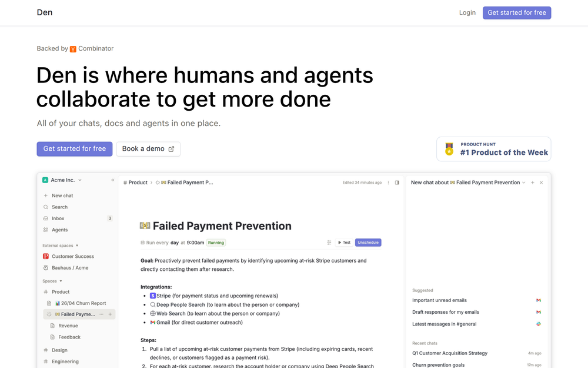Click the Inbox count badge 3
The image size is (588, 368).
click(x=109, y=218)
